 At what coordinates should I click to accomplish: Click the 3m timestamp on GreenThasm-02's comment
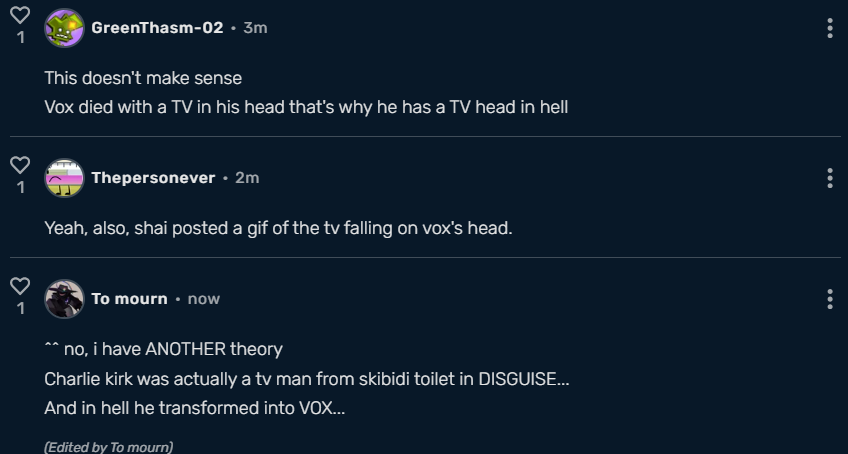point(255,28)
